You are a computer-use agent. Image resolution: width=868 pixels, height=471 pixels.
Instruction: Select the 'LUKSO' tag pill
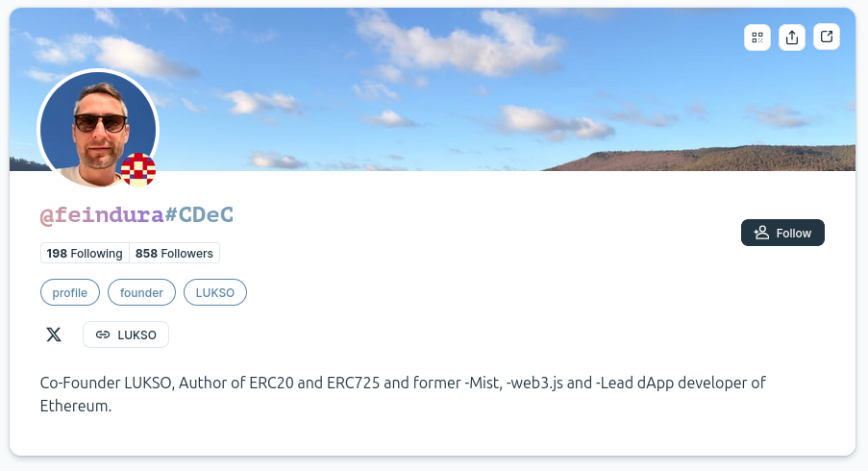[x=215, y=292]
